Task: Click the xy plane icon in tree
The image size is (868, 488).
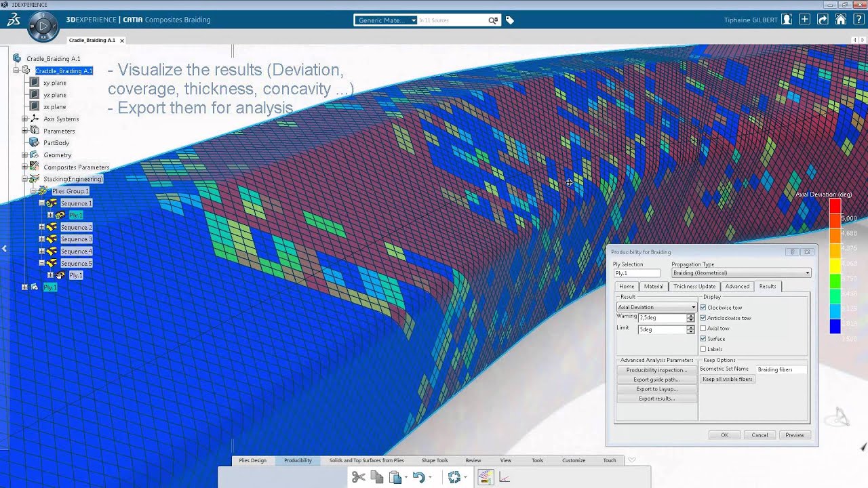Action: [x=35, y=83]
